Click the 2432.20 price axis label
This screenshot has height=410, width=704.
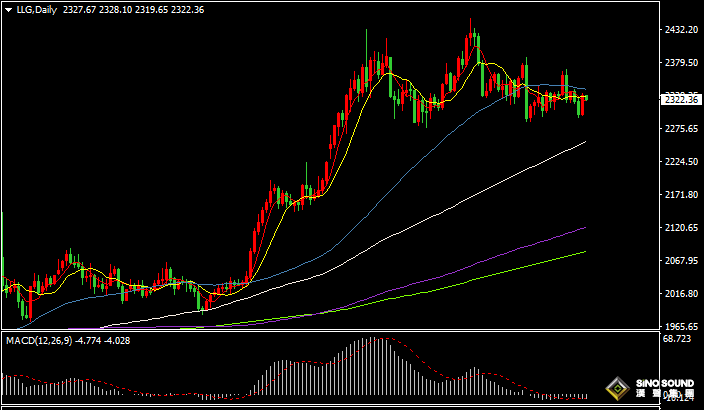click(681, 31)
